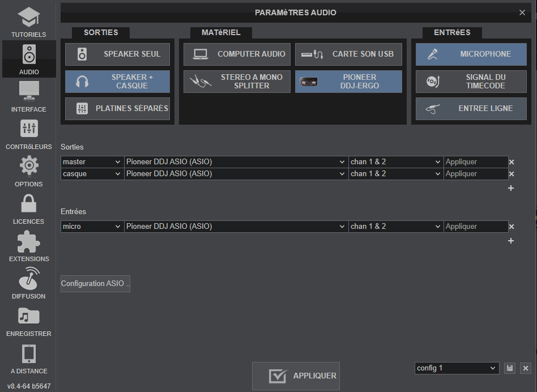537x392 pixels.
Task: Expand the micro channel dropdown
Action: pyautogui.click(x=395, y=227)
